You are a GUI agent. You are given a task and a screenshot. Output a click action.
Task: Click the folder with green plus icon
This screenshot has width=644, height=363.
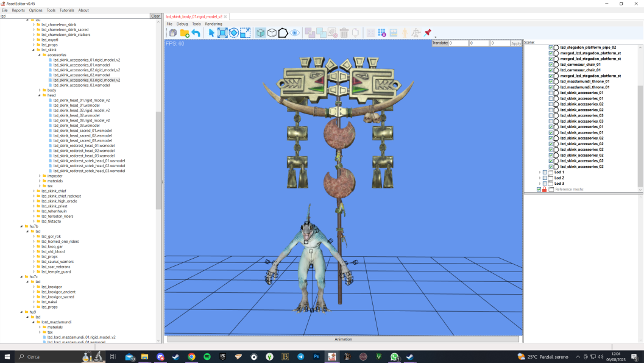point(185,33)
